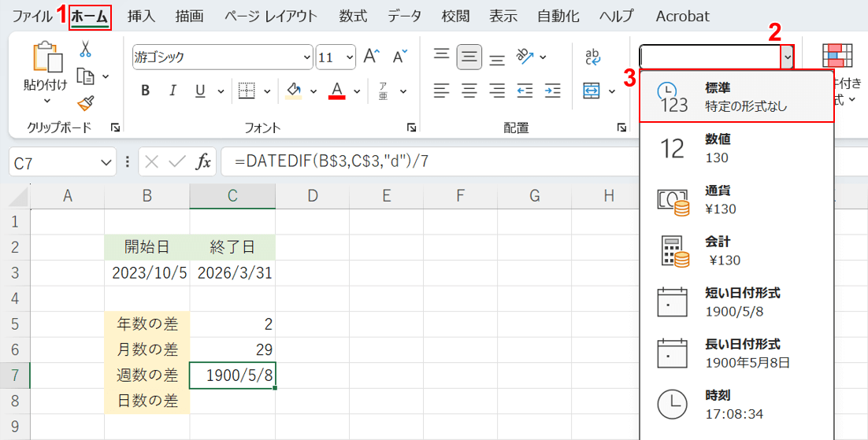
Task: Select cell C7 showing 1900/5/8
Action: coord(232,375)
